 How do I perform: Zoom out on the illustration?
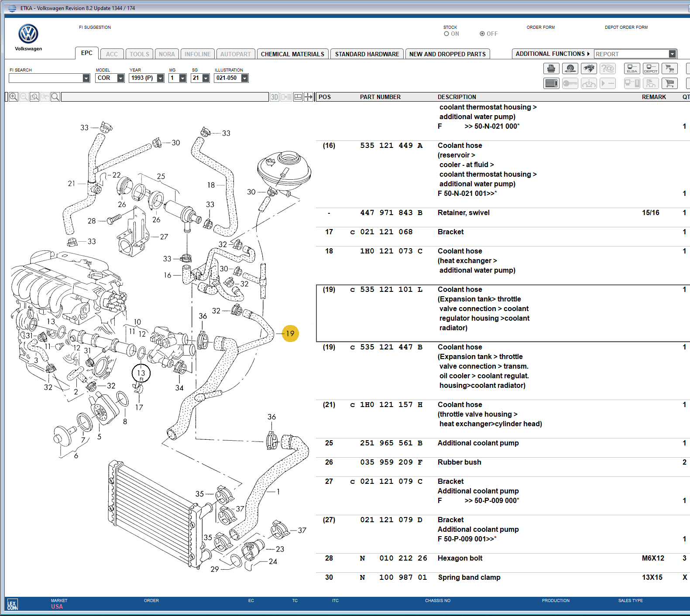[x=24, y=97]
